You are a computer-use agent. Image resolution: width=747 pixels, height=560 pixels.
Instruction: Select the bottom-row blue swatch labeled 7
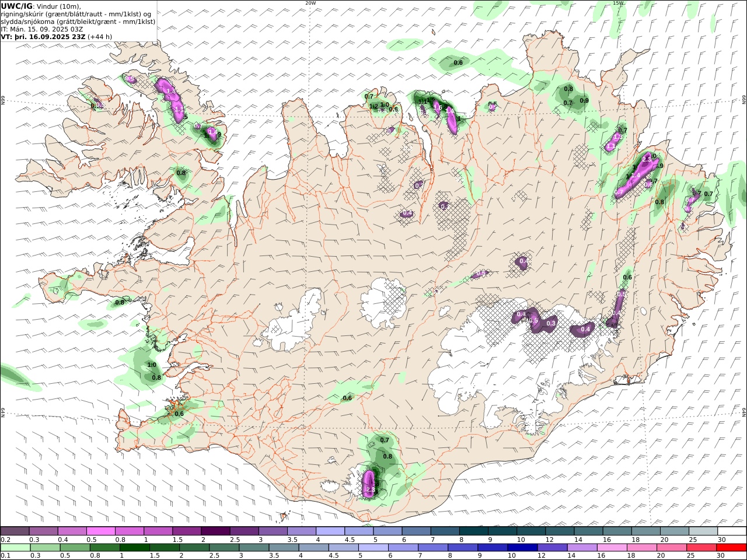pos(432,548)
